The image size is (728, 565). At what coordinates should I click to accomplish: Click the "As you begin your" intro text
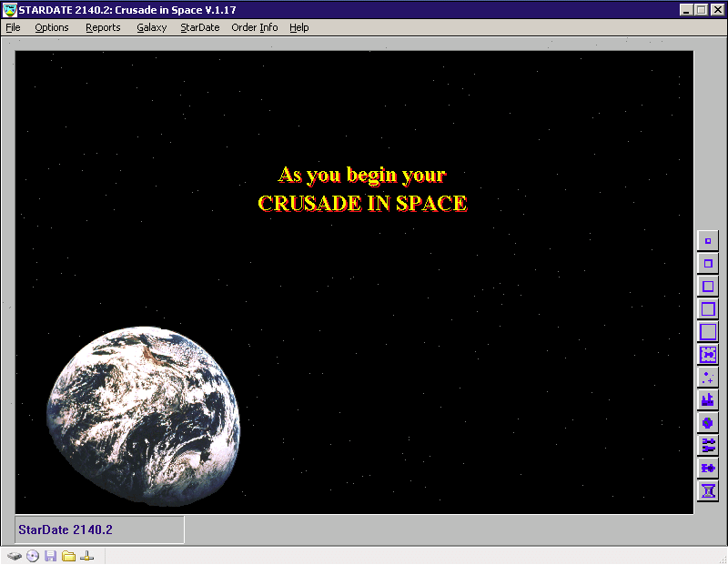(362, 175)
